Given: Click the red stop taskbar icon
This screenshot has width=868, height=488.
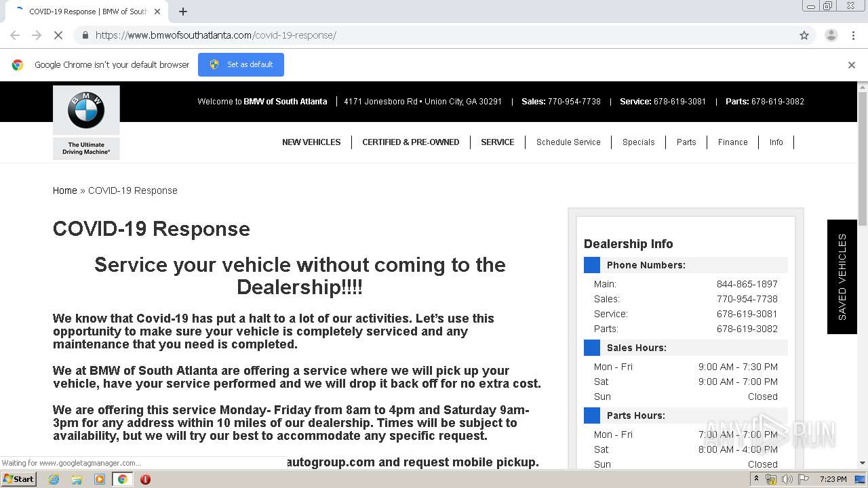Looking at the screenshot, I should click(145, 479).
